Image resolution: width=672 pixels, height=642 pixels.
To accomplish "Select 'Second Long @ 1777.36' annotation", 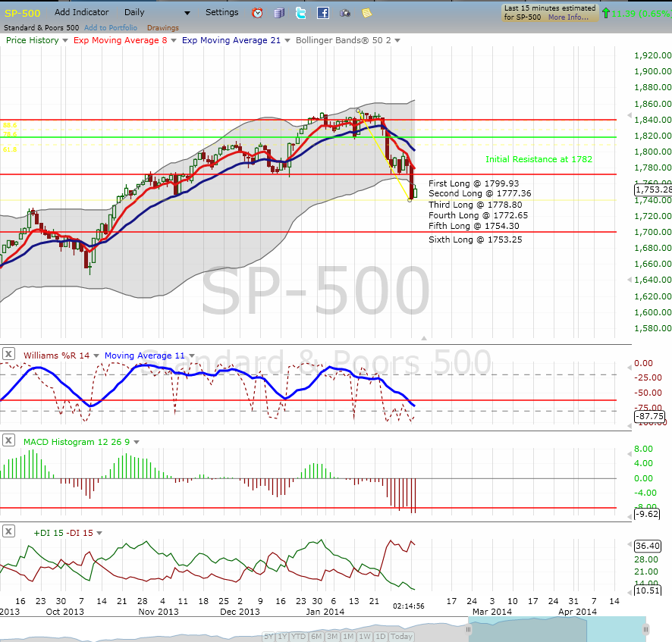I will point(479,193).
